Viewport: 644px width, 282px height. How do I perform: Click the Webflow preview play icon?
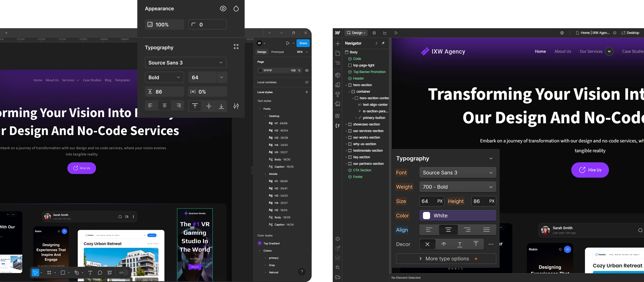396,33
